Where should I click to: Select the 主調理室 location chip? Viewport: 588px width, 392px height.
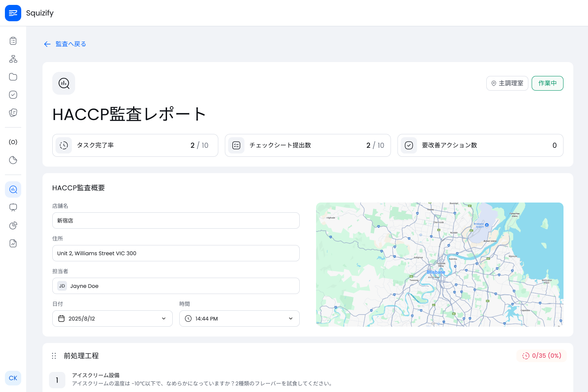[x=507, y=83]
